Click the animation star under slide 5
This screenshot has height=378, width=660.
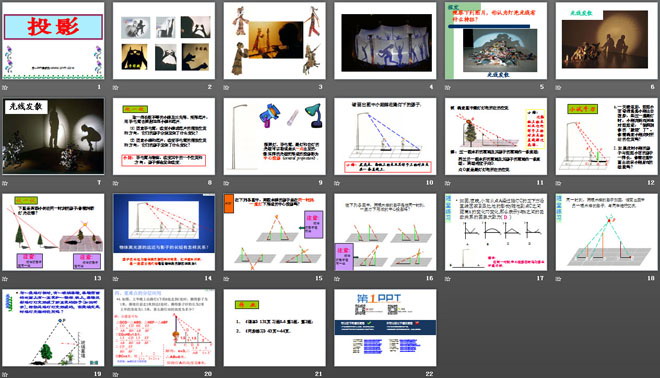tap(448, 87)
